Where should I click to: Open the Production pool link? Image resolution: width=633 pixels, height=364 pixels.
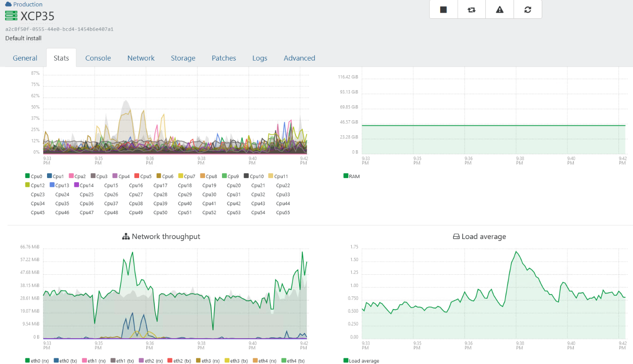tap(28, 4)
